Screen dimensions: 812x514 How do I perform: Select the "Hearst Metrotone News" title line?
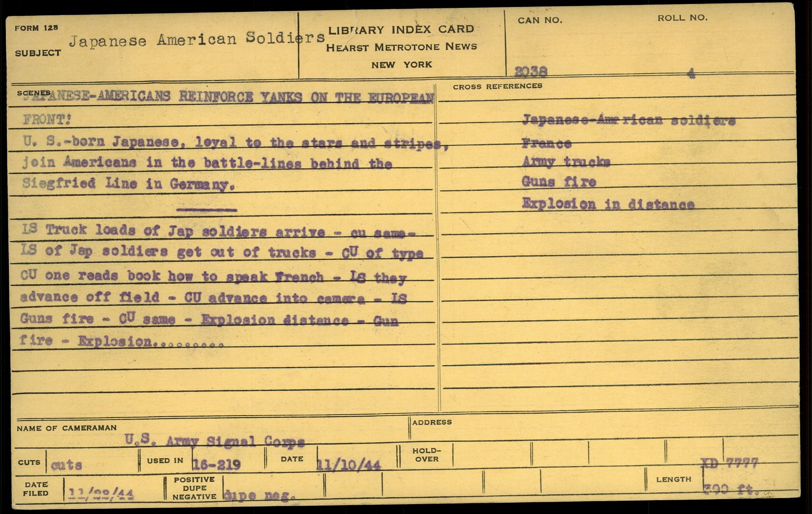pos(401,47)
